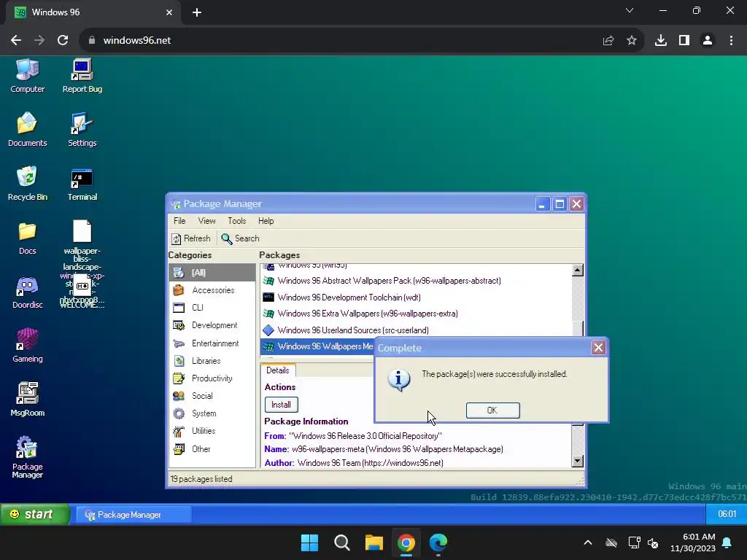747x560 pixels.
Task: Select the (All) category
Action: [212, 273]
